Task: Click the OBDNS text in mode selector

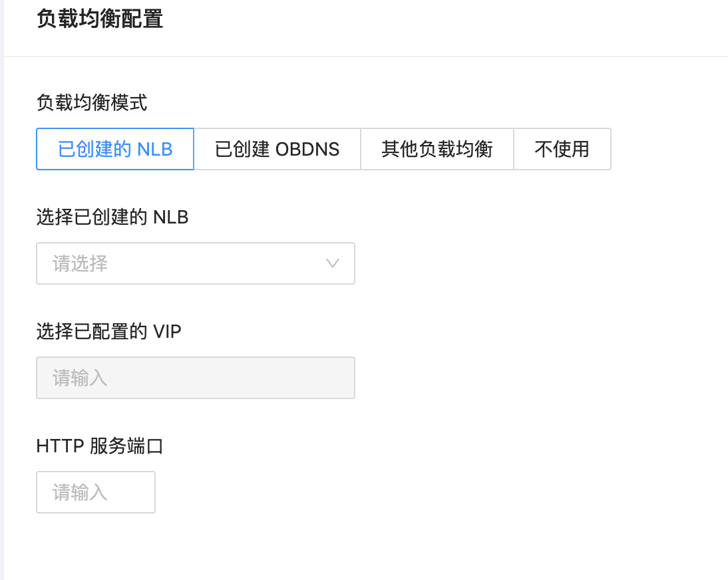Action: click(307, 150)
